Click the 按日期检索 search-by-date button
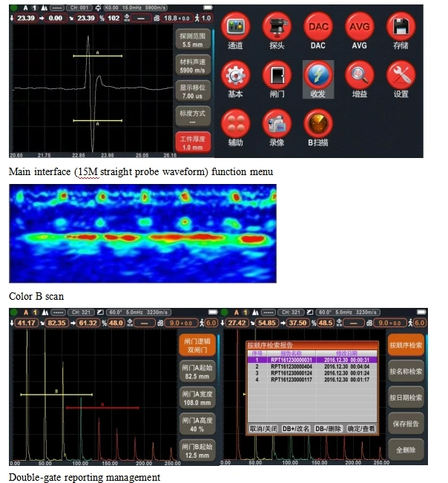The width and height of the screenshot is (448, 483). tap(406, 398)
